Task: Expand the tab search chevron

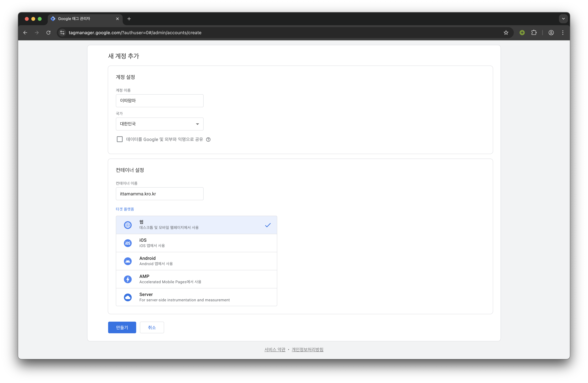Action: [x=563, y=19]
